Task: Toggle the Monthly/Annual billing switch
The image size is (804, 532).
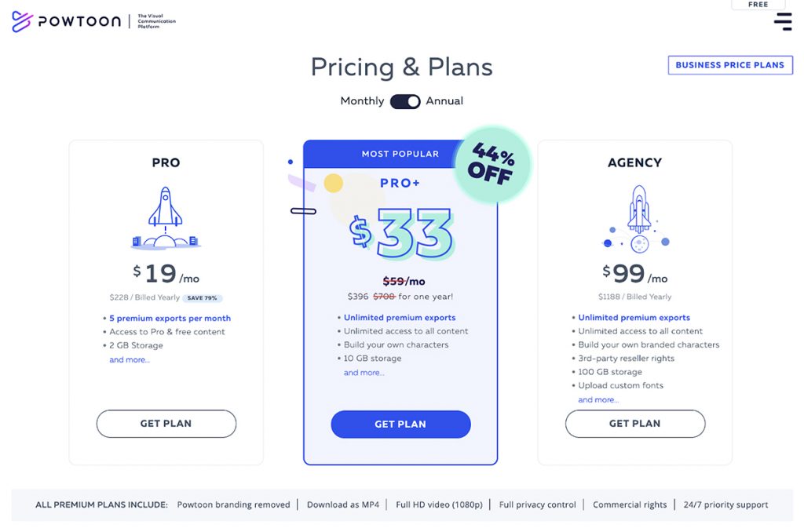Action: click(405, 101)
